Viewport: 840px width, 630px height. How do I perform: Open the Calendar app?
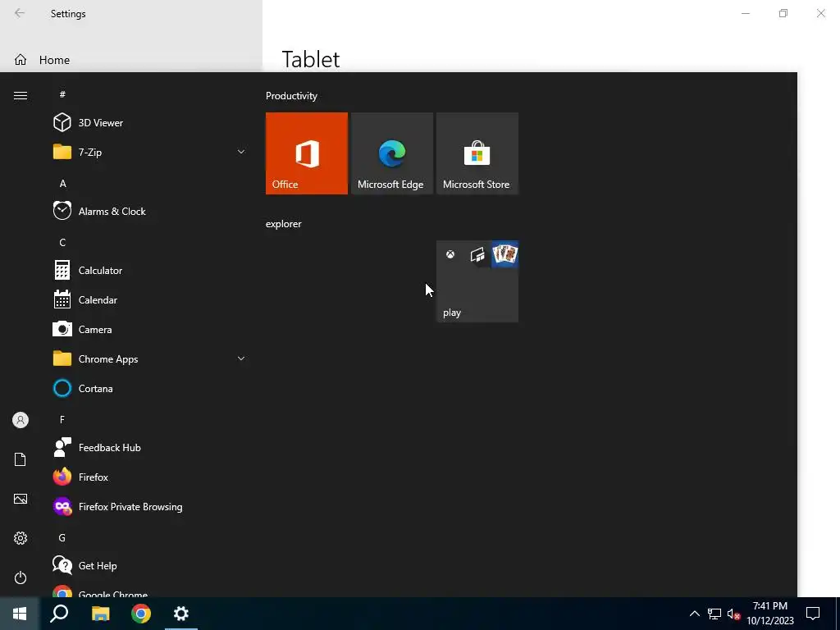click(149, 300)
